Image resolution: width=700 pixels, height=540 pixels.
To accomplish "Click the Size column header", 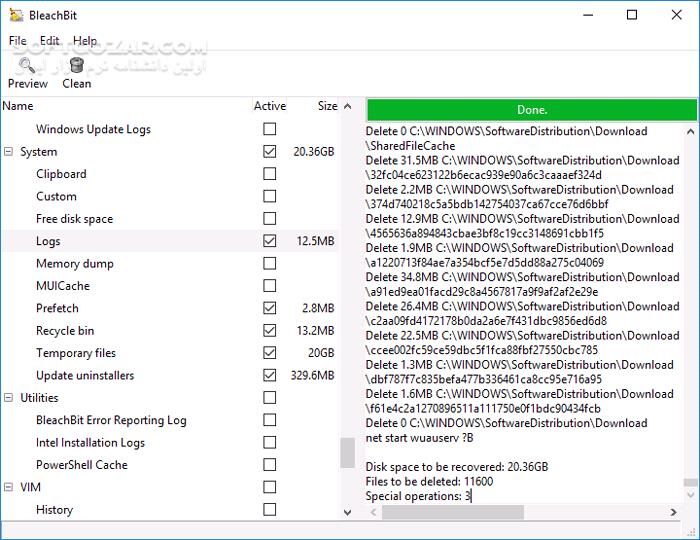I will [327, 106].
